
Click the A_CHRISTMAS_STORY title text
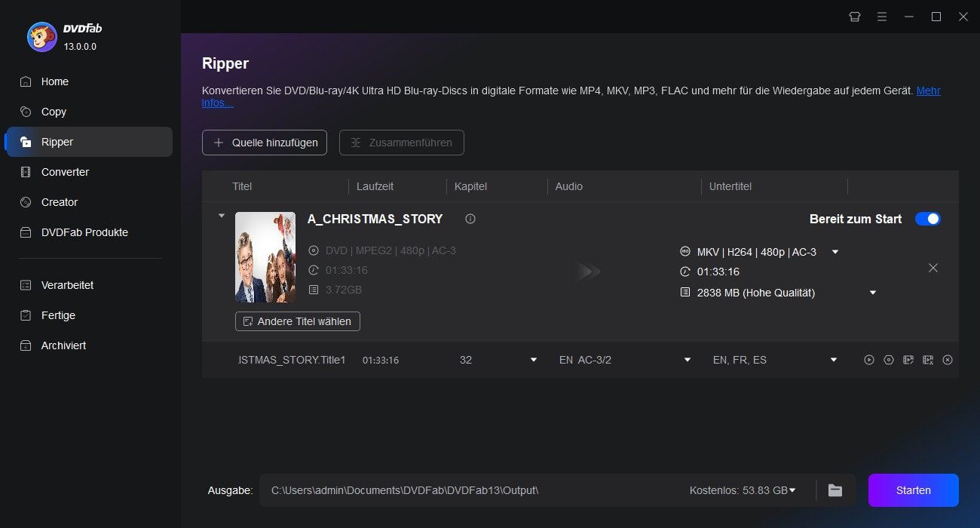tap(375, 219)
